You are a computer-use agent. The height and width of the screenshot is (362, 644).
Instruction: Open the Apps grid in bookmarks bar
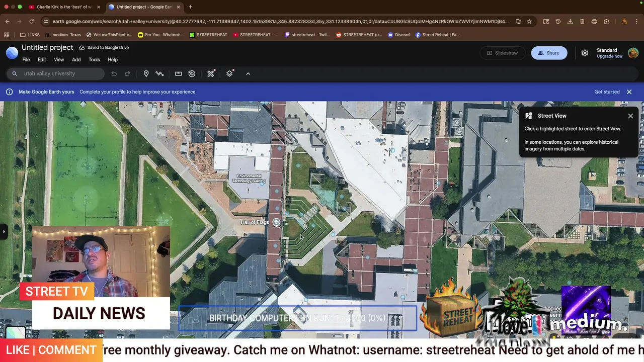pyautogui.click(x=7, y=35)
